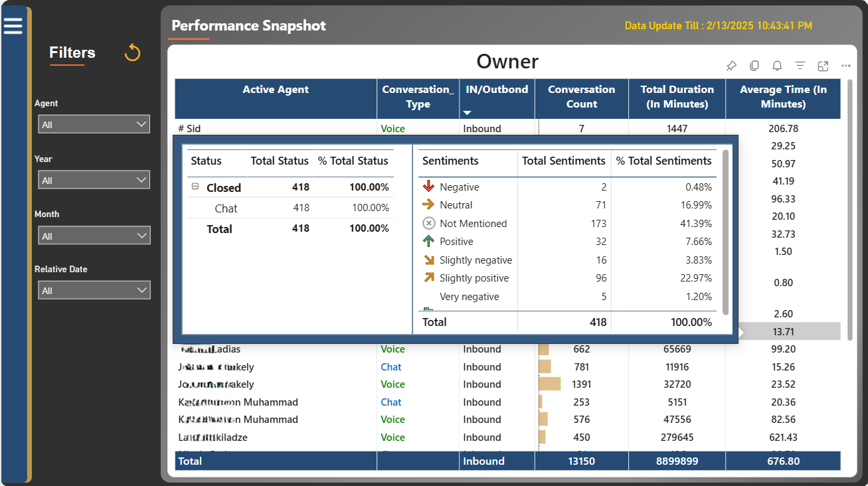Open the Relative Date dropdown
868x486 pixels.
92,290
